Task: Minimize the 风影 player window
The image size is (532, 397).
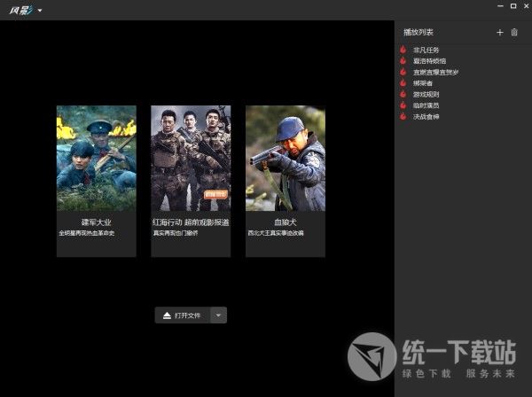Action: tap(500, 6)
